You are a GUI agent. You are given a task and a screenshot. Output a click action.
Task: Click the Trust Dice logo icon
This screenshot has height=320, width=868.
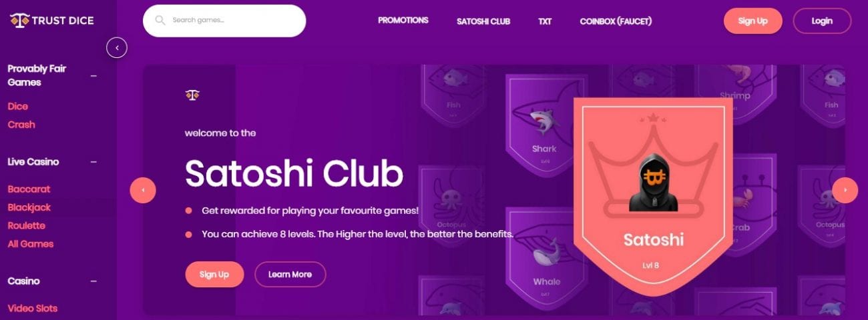[19, 21]
